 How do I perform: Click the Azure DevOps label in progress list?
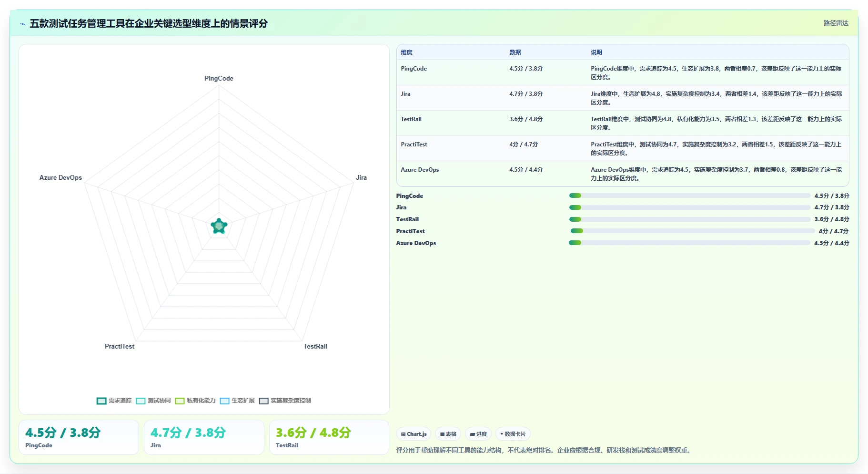[x=416, y=243]
